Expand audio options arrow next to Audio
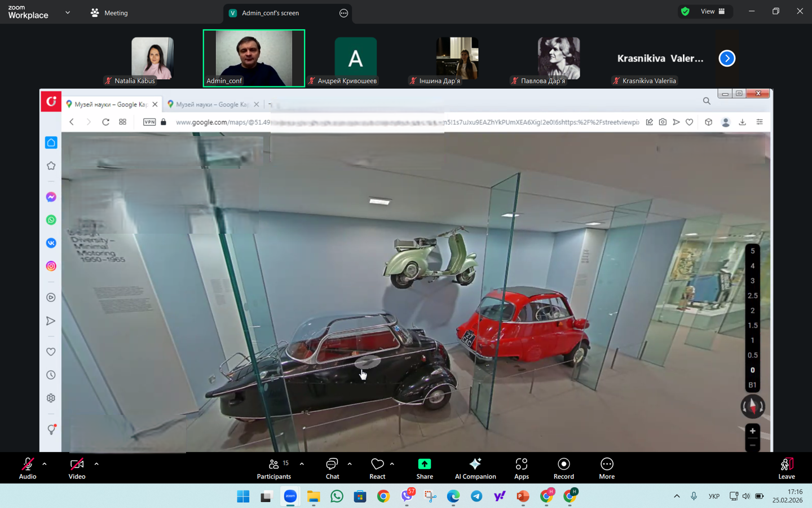This screenshot has width=812, height=508. tap(45, 464)
